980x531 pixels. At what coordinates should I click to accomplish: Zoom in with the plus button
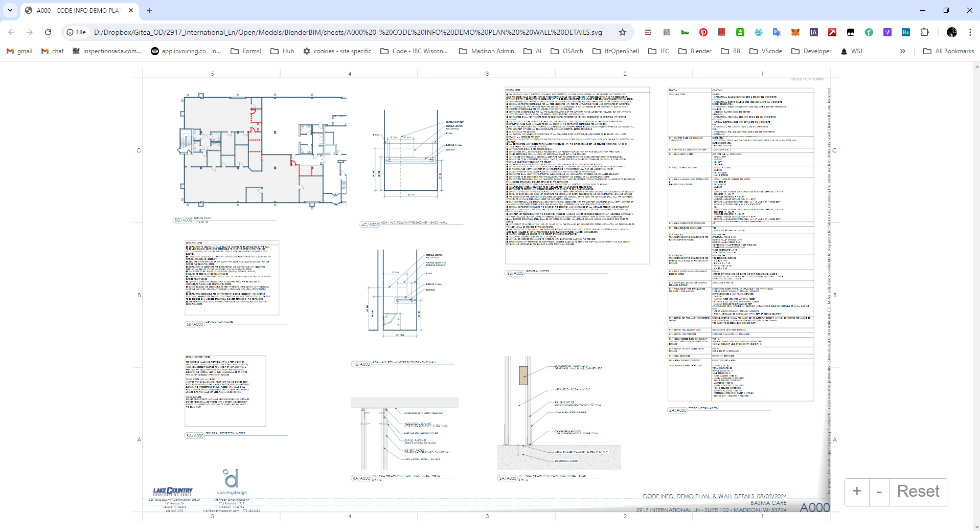pos(857,492)
